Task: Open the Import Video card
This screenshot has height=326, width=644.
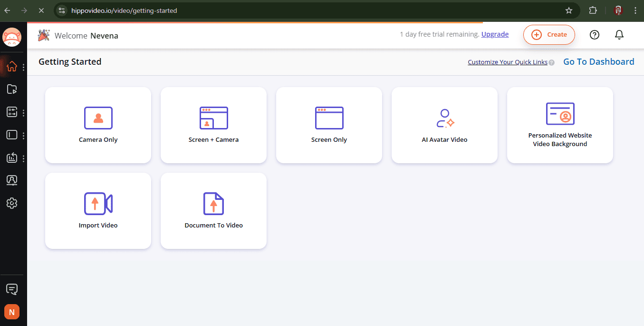Action: click(98, 210)
